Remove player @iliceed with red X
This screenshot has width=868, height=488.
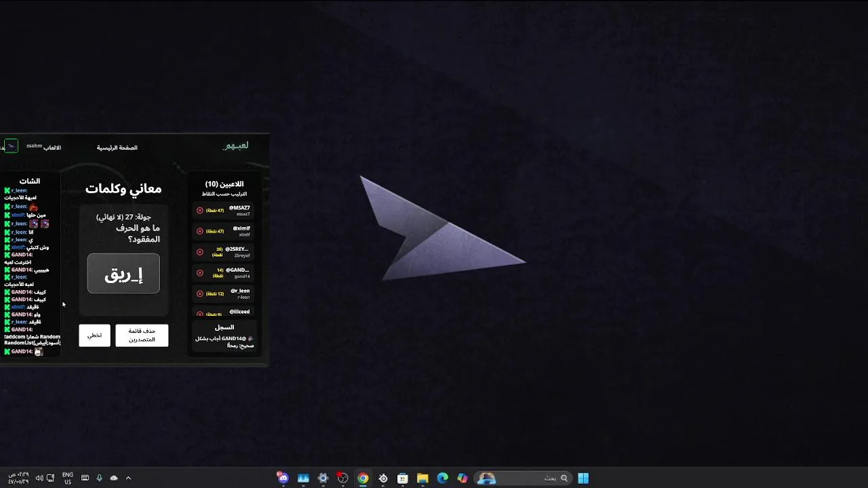(x=200, y=314)
